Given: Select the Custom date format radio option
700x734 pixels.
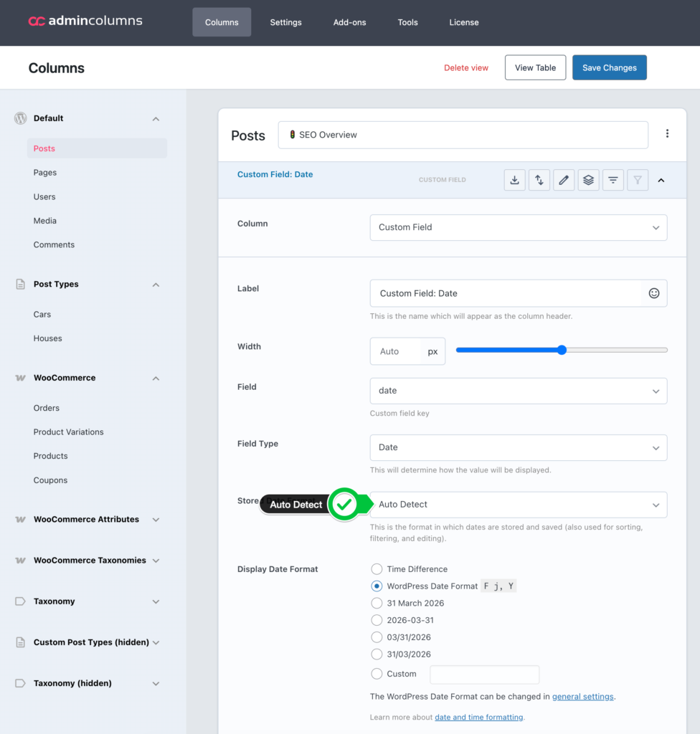Looking at the screenshot, I should pyautogui.click(x=377, y=674).
